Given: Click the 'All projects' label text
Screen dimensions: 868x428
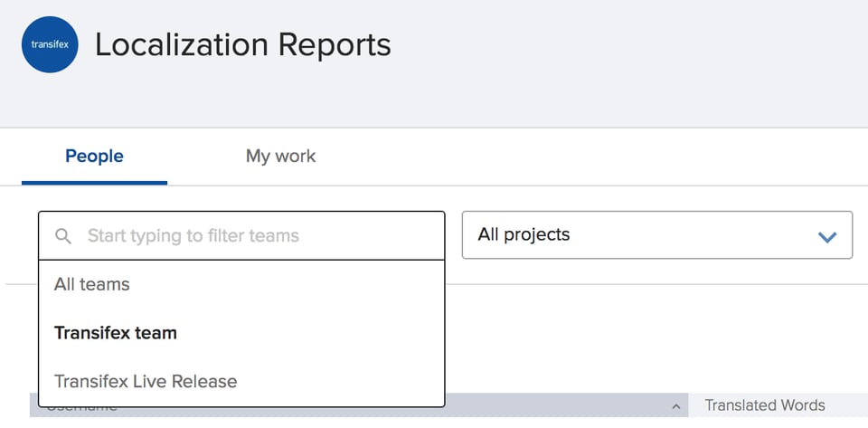Looking at the screenshot, I should click(524, 235).
